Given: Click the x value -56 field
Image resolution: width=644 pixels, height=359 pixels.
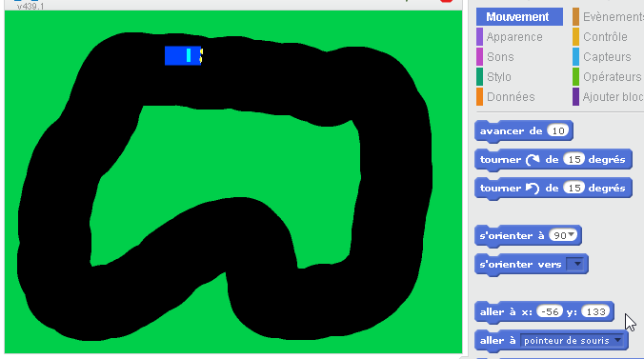Looking at the screenshot, I should point(550,311).
